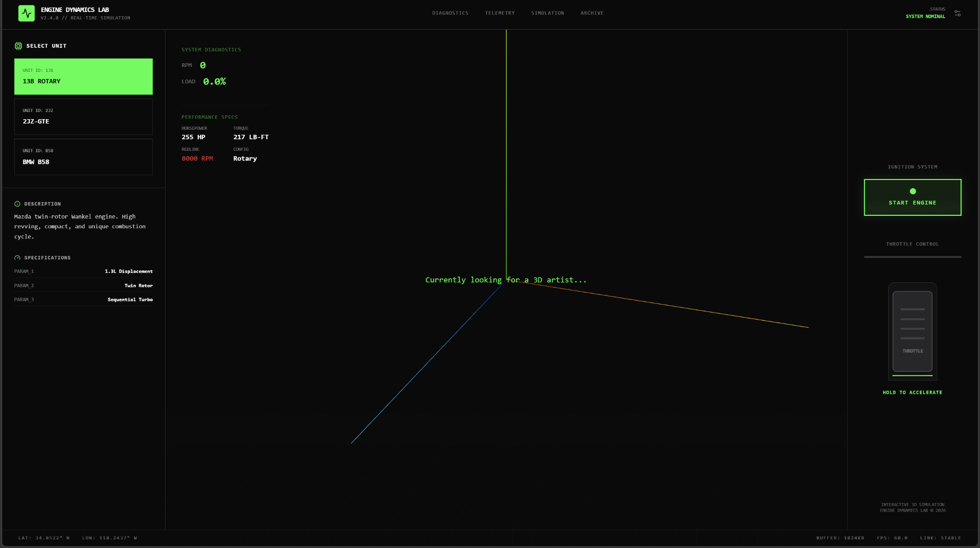Click the gauge icon beside Specifications
980x548 pixels.
coord(17,258)
